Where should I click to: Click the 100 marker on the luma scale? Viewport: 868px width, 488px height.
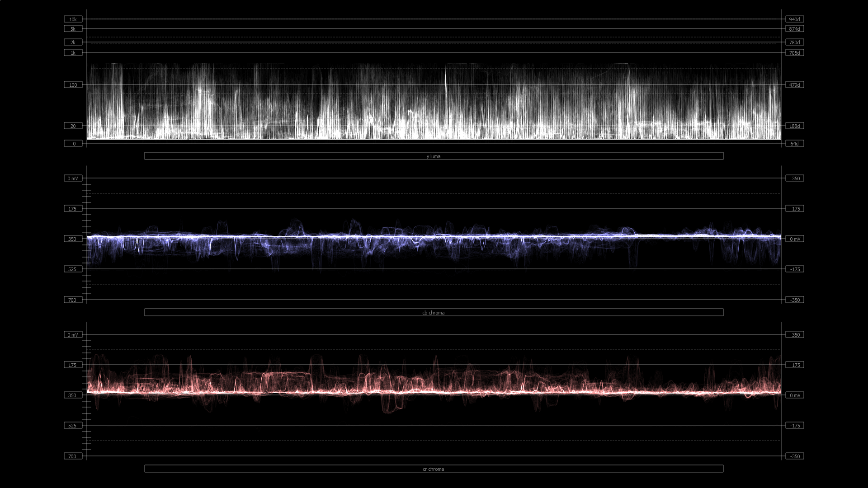click(x=73, y=84)
